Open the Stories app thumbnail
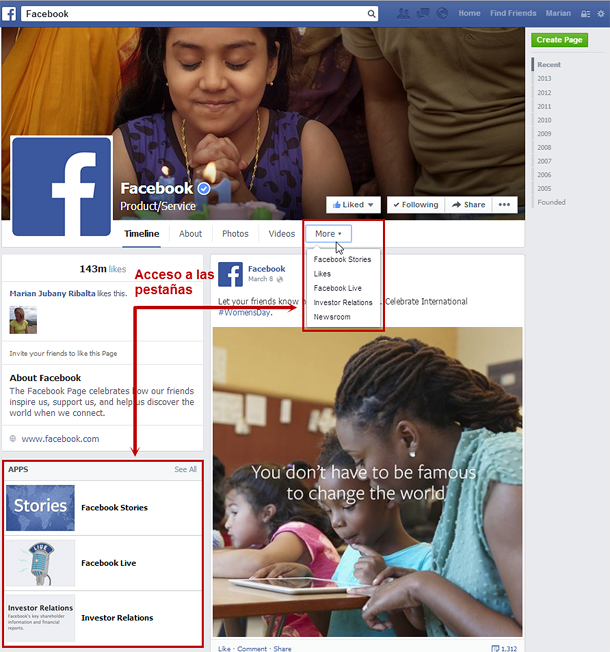The width and height of the screenshot is (610, 652). point(40,508)
